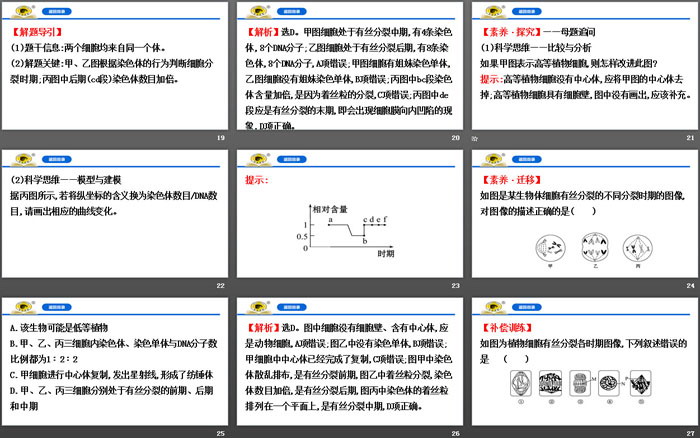Click slide number 22 label
Screen dimensions: 700x438
click(x=221, y=285)
